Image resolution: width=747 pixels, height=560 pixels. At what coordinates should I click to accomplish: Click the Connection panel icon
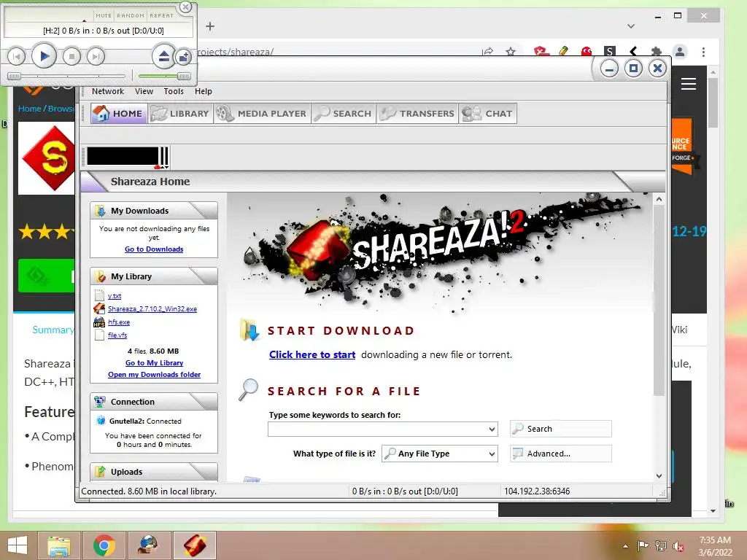[100, 402]
